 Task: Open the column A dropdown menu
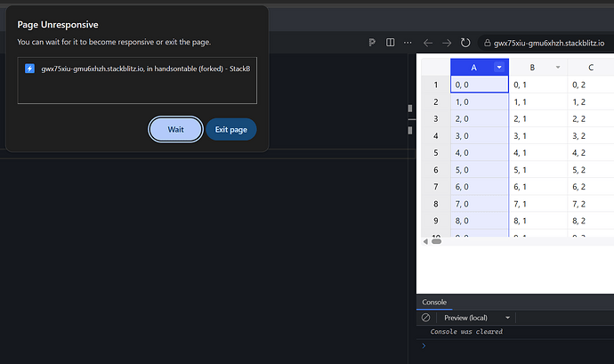(x=499, y=67)
